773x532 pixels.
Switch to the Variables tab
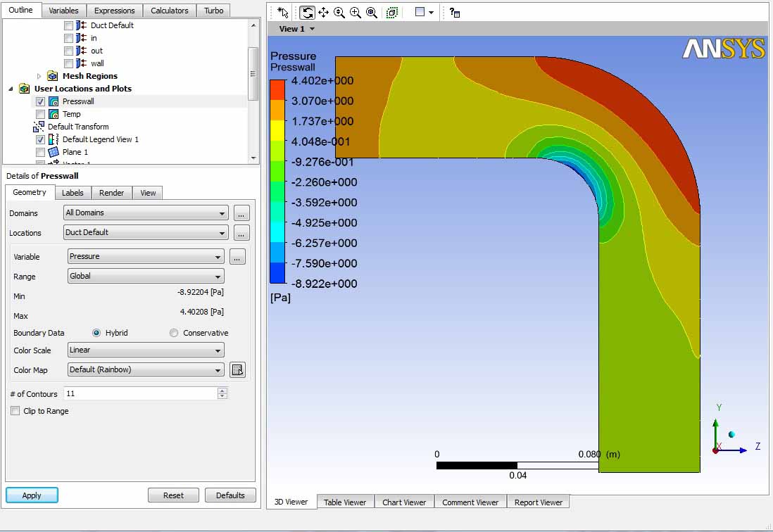pyautogui.click(x=63, y=11)
